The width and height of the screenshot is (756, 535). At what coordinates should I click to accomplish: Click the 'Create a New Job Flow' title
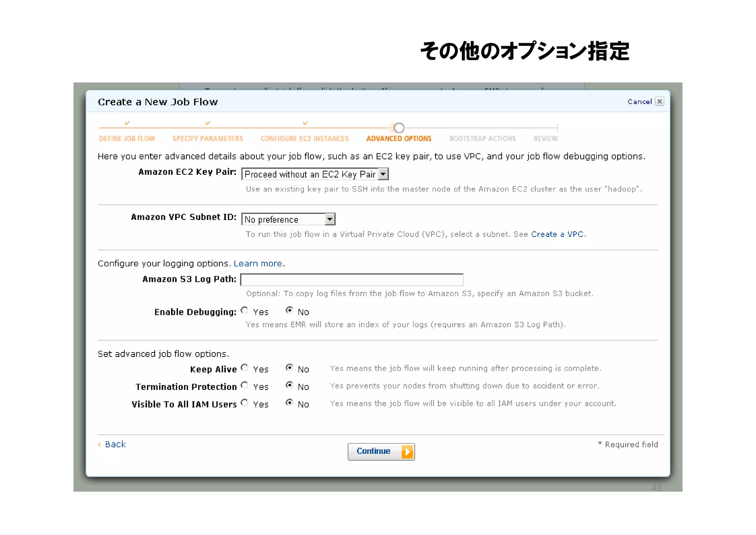[158, 102]
